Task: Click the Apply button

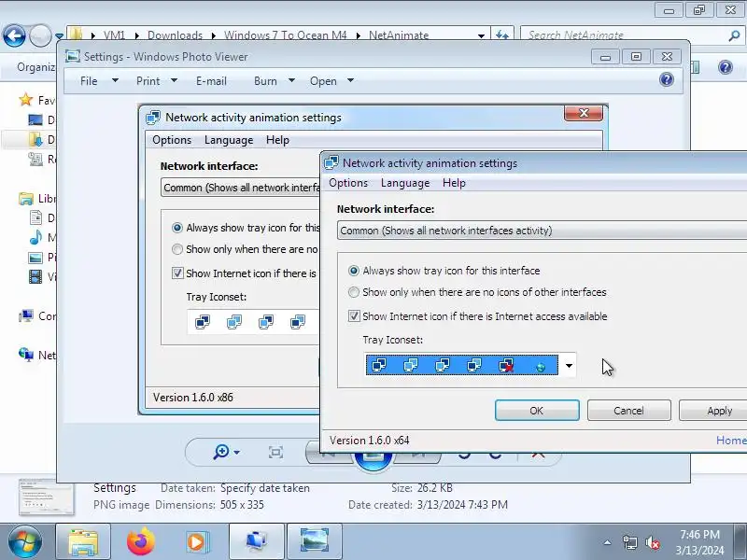Action: (x=713, y=411)
